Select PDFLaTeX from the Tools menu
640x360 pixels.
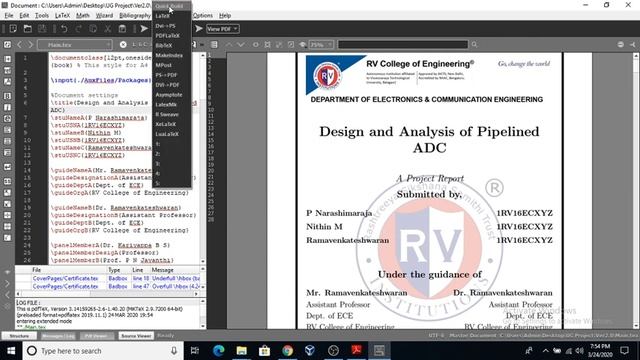(171, 36)
